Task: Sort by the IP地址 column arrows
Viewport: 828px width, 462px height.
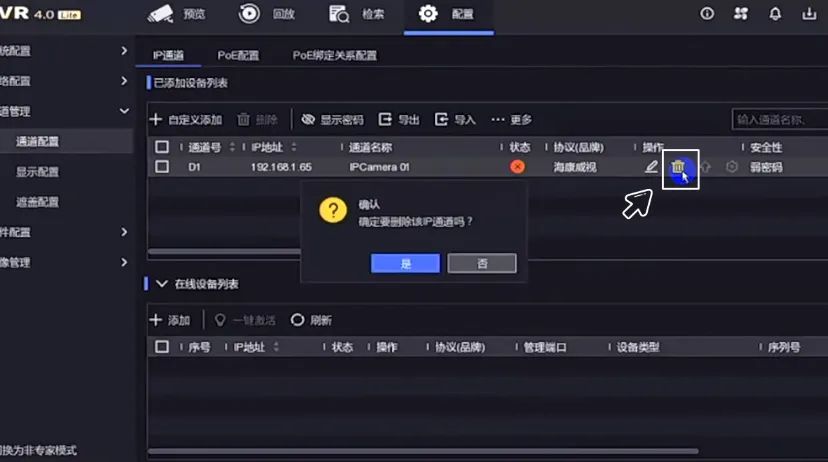Action: click(x=293, y=147)
